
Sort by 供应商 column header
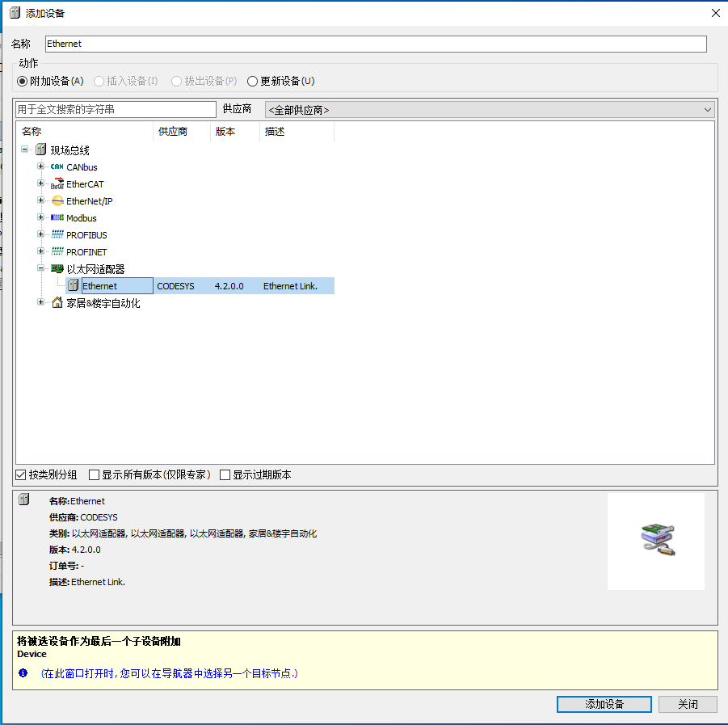182,132
